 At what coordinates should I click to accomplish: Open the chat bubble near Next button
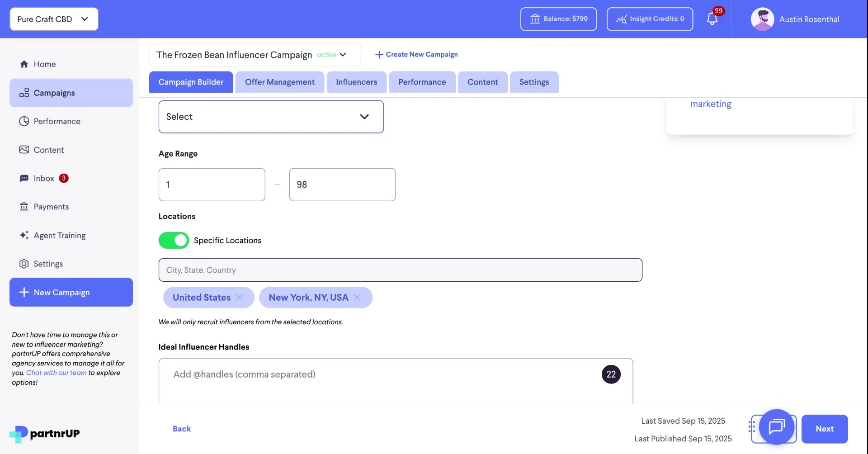click(x=777, y=428)
